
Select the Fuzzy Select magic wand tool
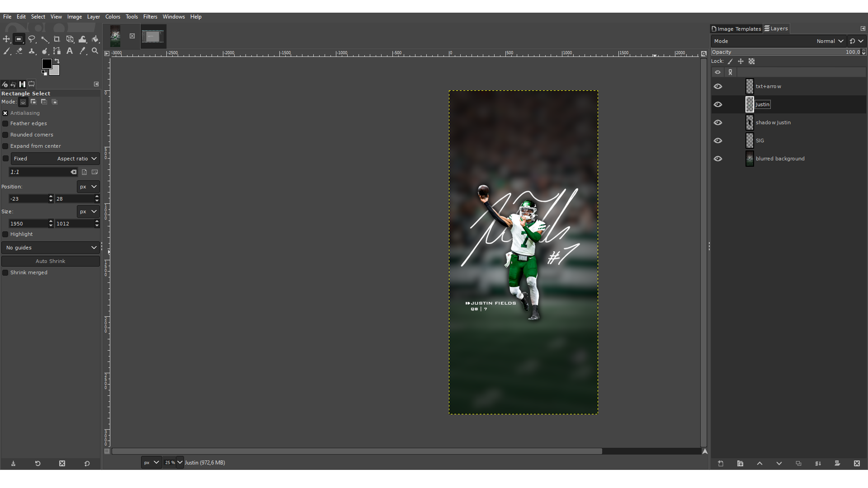click(x=44, y=39)
